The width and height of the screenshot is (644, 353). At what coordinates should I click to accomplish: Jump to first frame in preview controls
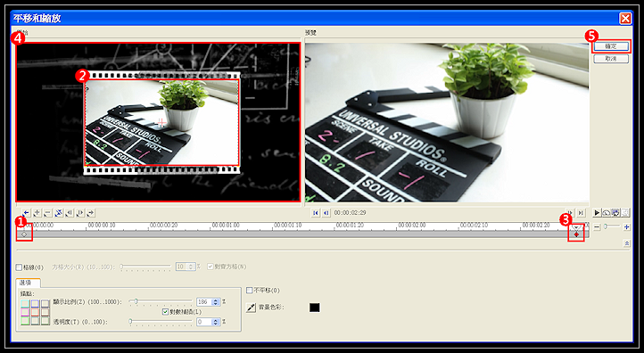(316, 213)
